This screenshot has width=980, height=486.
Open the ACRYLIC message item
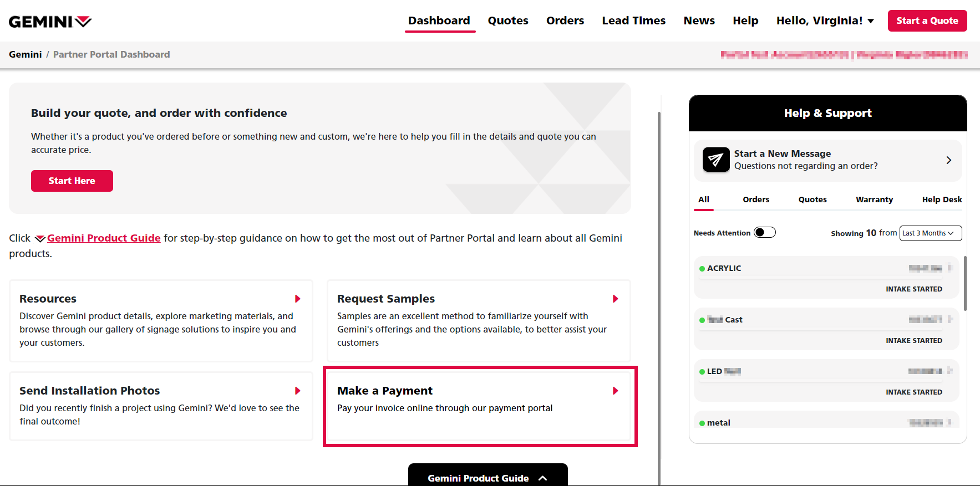826,278
